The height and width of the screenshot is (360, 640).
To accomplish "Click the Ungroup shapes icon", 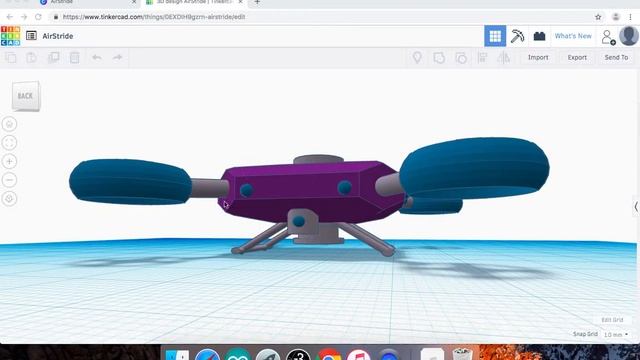I will point(461,58).
